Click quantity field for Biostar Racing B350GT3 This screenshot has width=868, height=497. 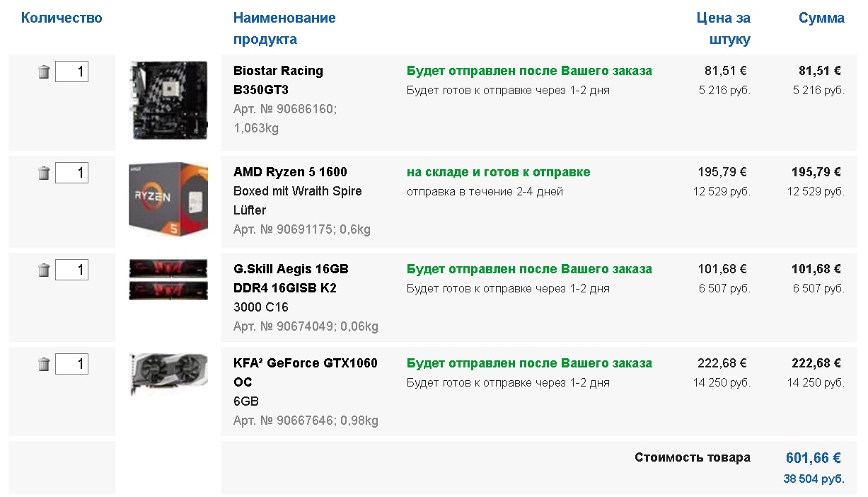(71, 72)
